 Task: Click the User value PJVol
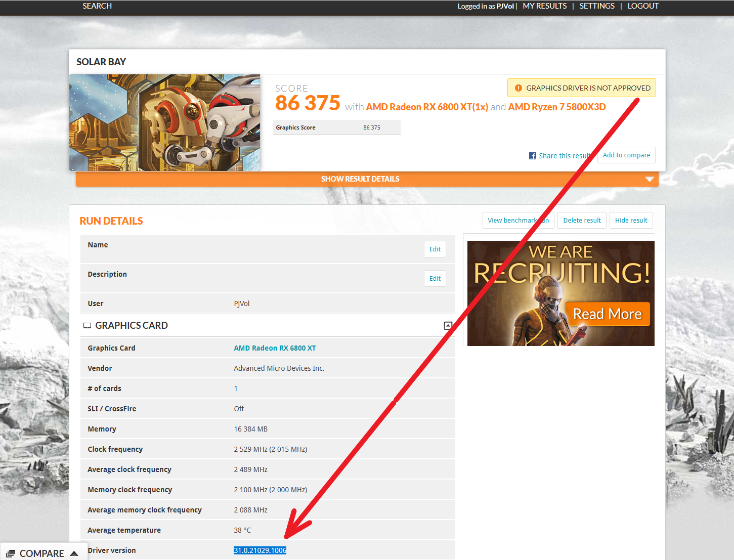[x=242, y=304]
